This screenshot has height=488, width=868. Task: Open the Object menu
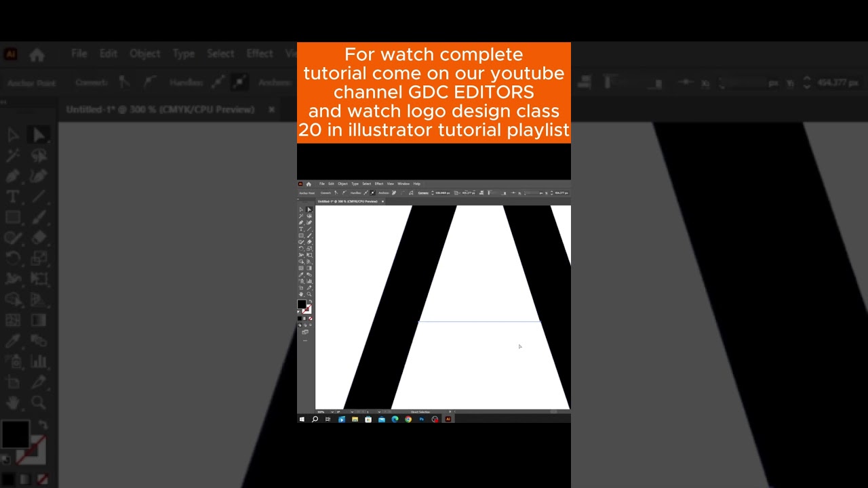[342, 184]
